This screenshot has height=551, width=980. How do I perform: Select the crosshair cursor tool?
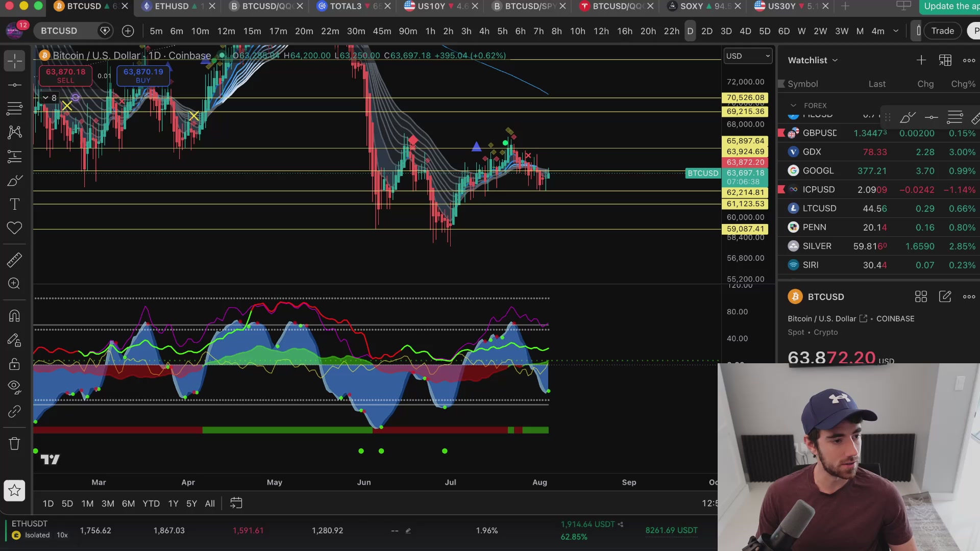pos(14,61)
